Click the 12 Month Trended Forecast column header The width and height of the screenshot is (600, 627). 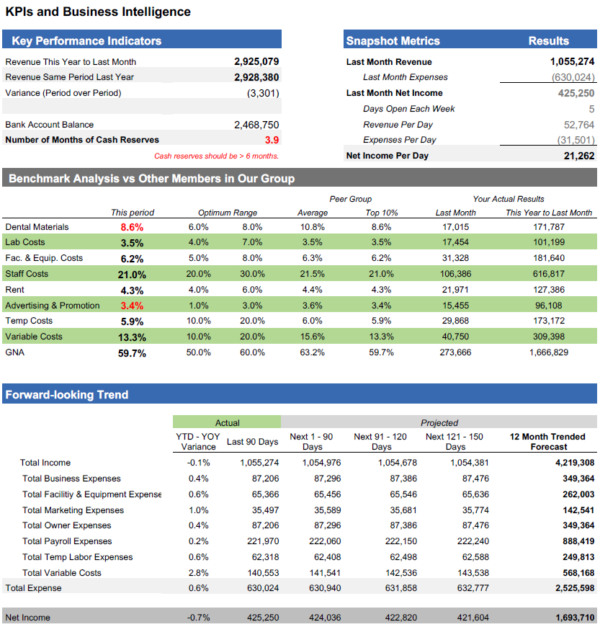pos(546,443)
